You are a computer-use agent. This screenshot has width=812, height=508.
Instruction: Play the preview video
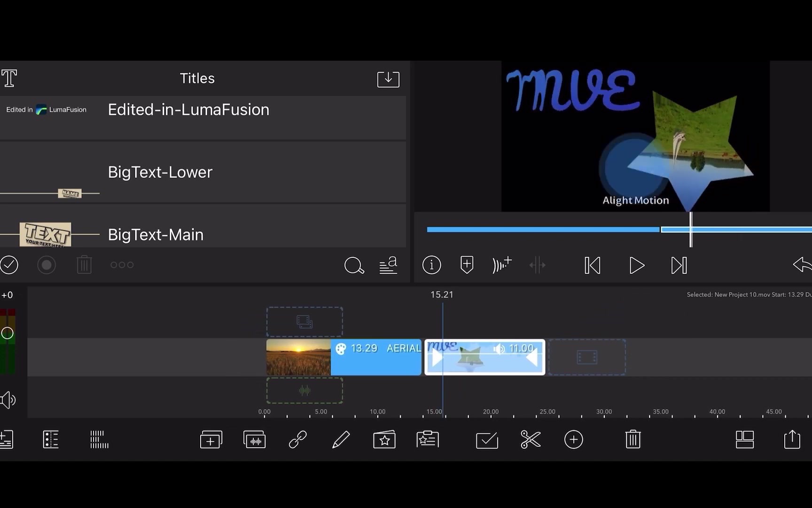(x=636, y=265)
